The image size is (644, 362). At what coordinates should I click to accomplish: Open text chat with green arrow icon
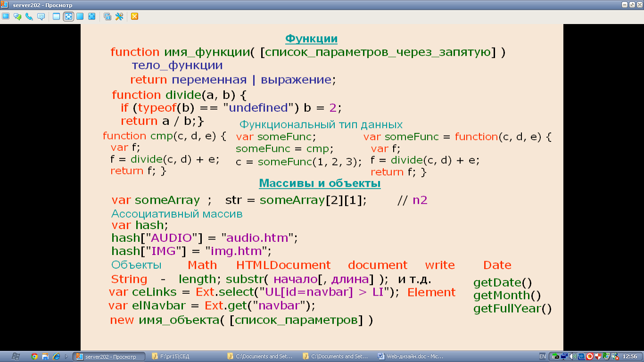tap(17, 16)
